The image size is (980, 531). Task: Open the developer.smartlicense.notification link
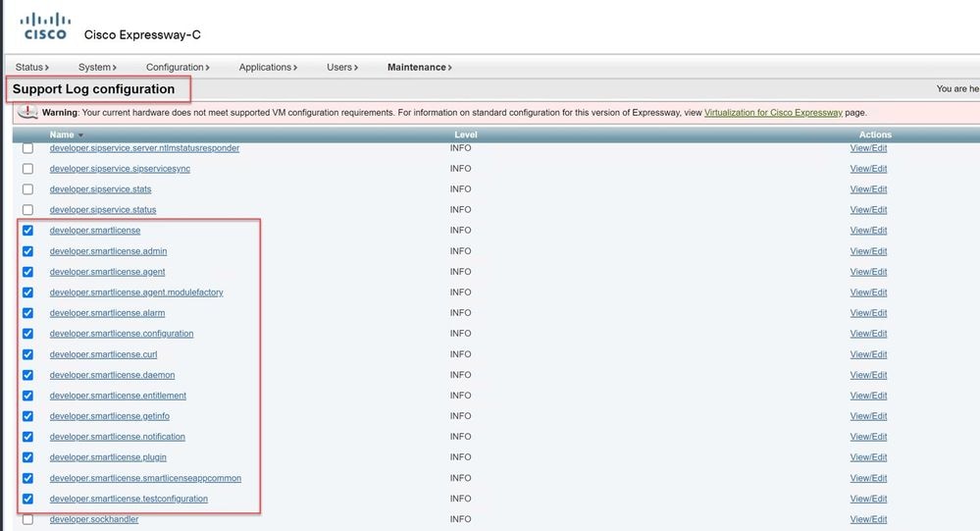(x=118, y=437)
